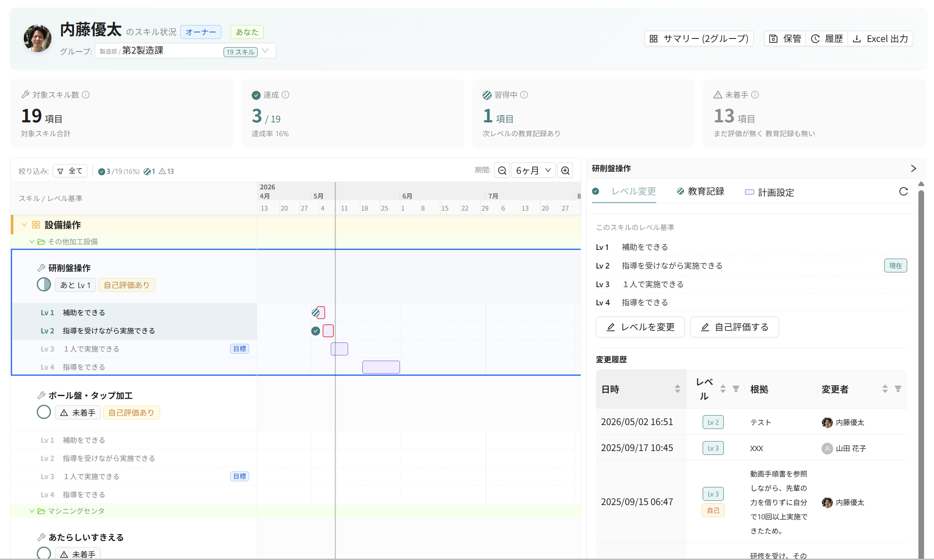Select 研削盤操作 row Lv 2 指導を受けながら実施できる
934x560 pixels.
point(134,331)
